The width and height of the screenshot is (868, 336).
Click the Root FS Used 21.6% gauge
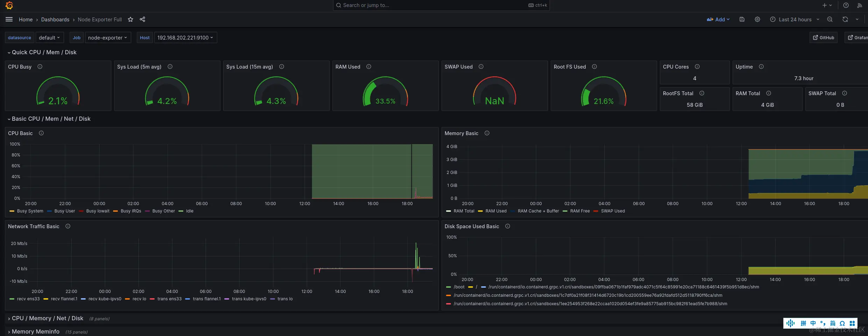pos(604,91)
